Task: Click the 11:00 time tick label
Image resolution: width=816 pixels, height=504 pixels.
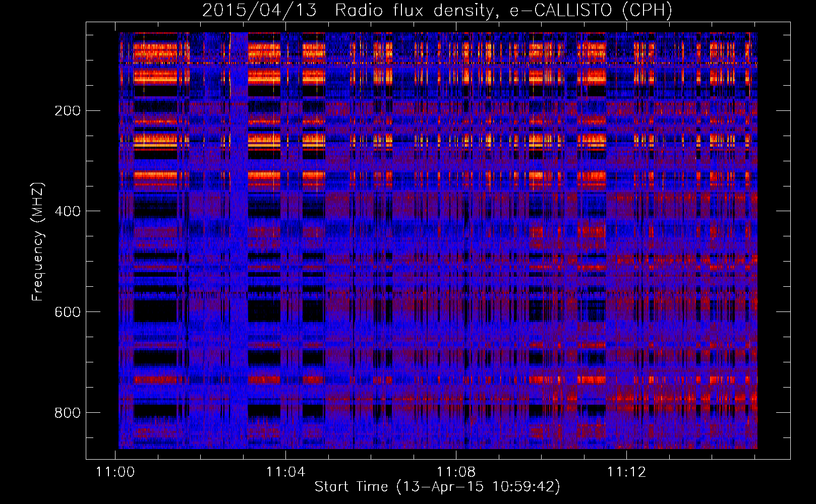Action: 115,472
